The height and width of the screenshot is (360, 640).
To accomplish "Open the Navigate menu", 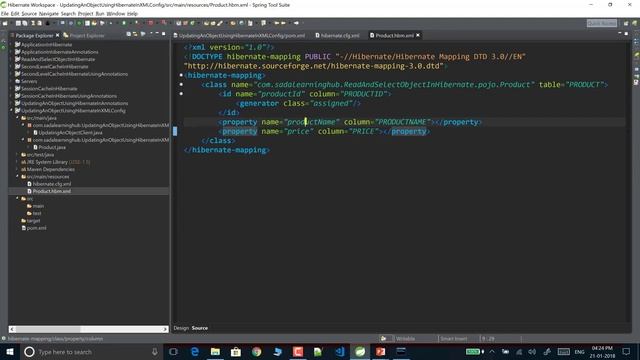I will pos(49,13).
